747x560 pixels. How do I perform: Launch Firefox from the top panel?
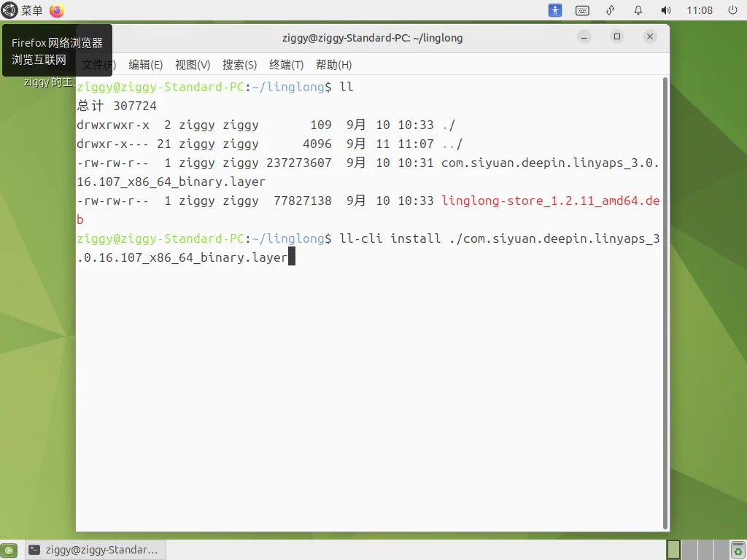click(x=57, y=10)
